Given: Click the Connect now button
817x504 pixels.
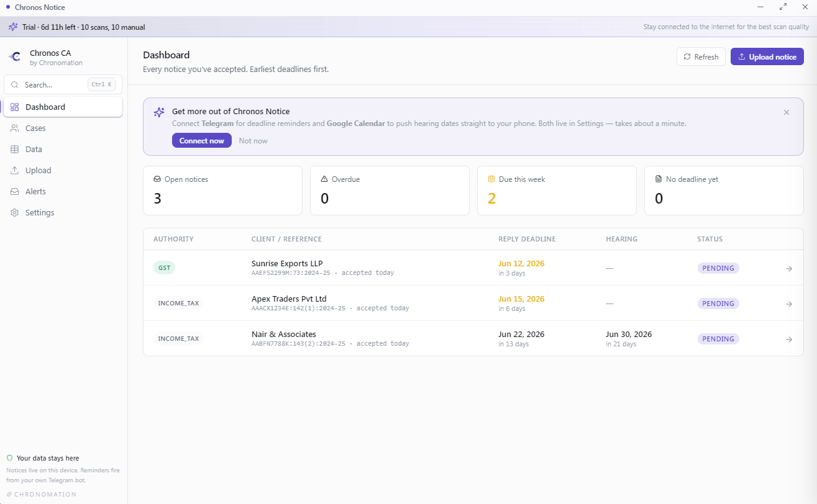Looking at the screenshot, I should 202,141.
